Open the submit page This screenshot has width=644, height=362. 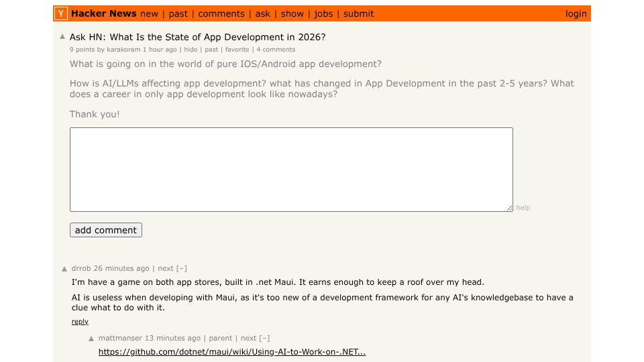358,14
